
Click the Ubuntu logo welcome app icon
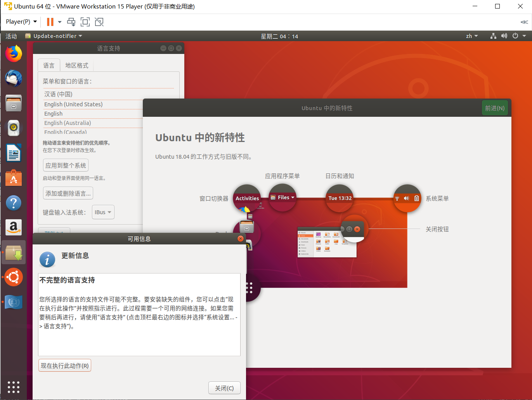tap(14, 277)
